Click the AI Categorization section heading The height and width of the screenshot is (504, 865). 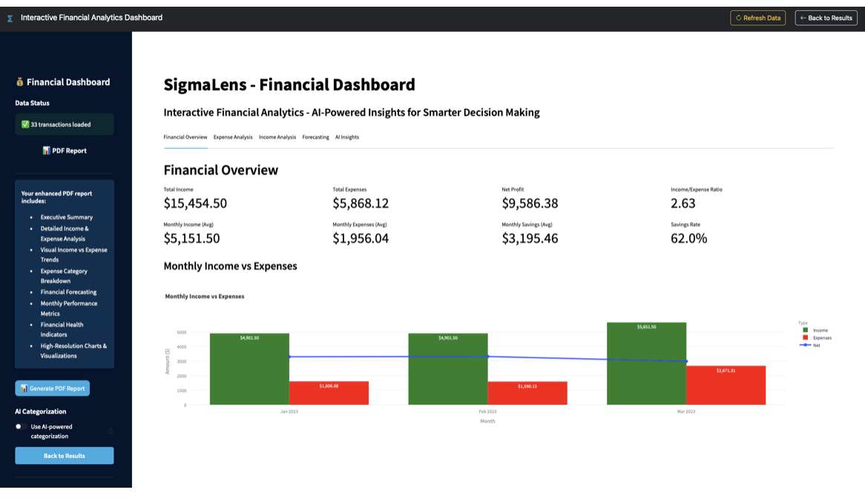coord(40,411)
